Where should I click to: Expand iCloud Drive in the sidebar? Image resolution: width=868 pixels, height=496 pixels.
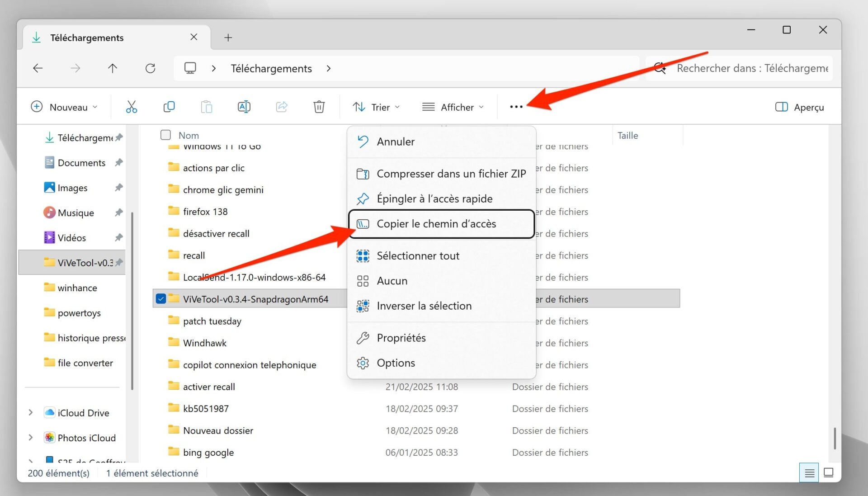click(30, 412)
